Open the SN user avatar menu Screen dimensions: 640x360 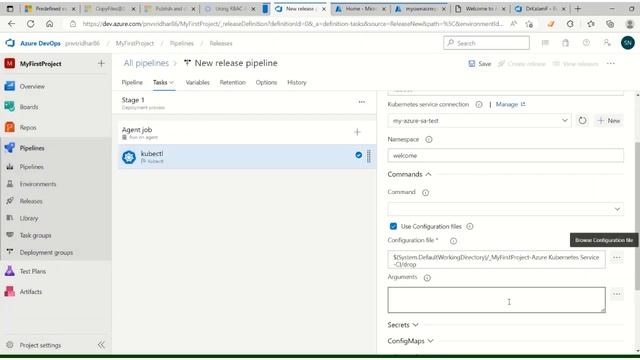(x=628, y=42)
